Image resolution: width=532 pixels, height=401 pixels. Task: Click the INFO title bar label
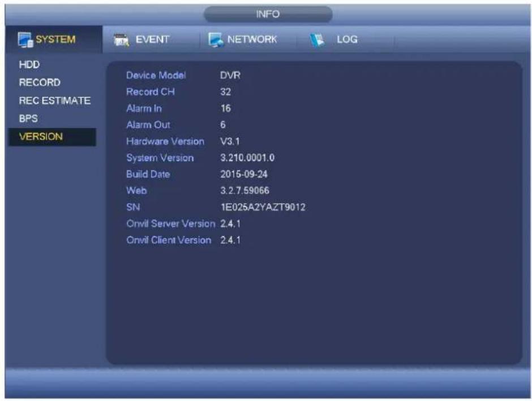tap(268, 14)
